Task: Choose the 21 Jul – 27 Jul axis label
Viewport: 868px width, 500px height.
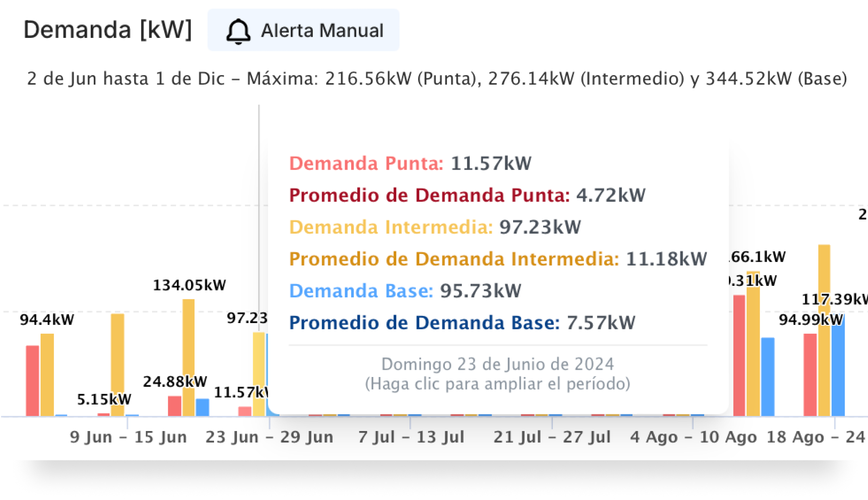Action: tap(552, 437)
